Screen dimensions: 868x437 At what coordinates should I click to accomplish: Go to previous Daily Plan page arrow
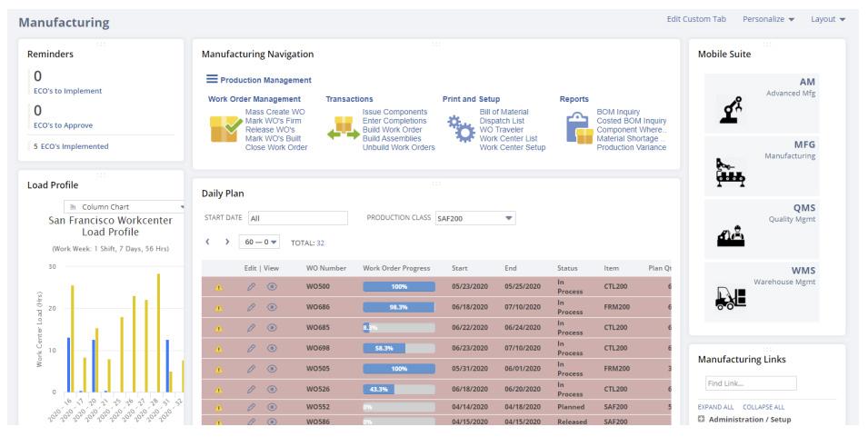tap(207, 242)
